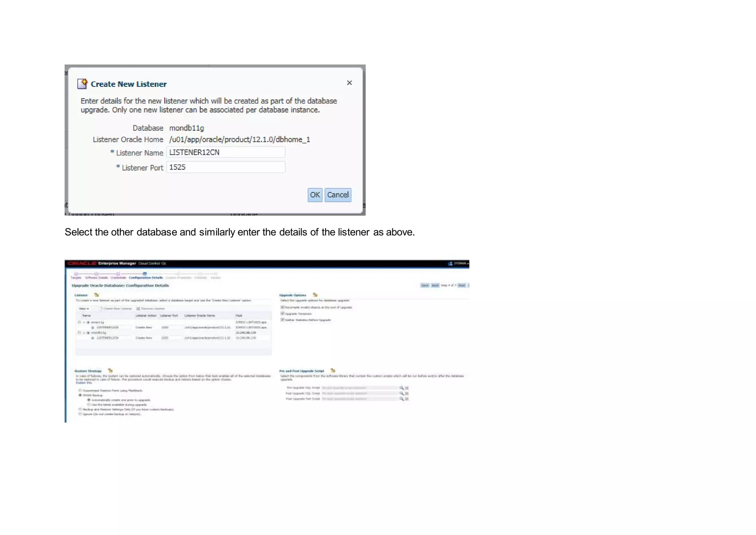Click the Post Upgrade SQL Script field
The image size is (756, 535).
(360, 393)
